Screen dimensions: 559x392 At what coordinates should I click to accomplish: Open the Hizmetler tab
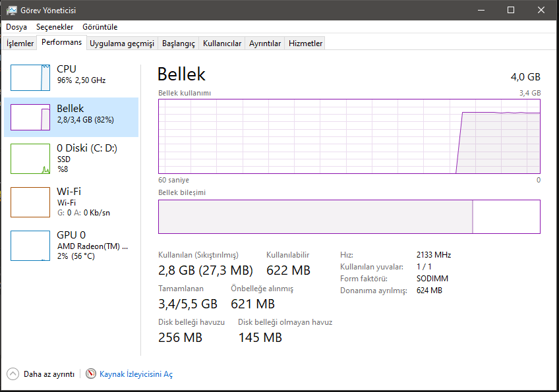point(306,43)
